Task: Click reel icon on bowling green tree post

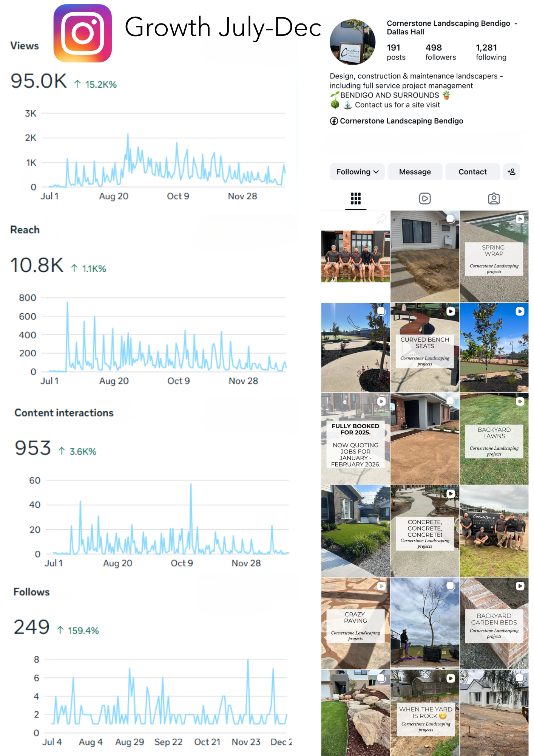Action: (520, 311)
